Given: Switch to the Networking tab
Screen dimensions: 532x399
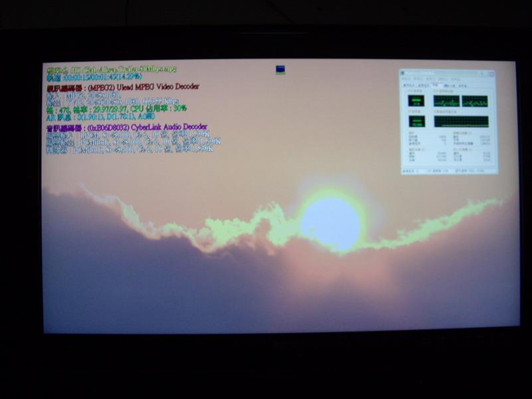Looking at the screenshot, I should 446,84.
